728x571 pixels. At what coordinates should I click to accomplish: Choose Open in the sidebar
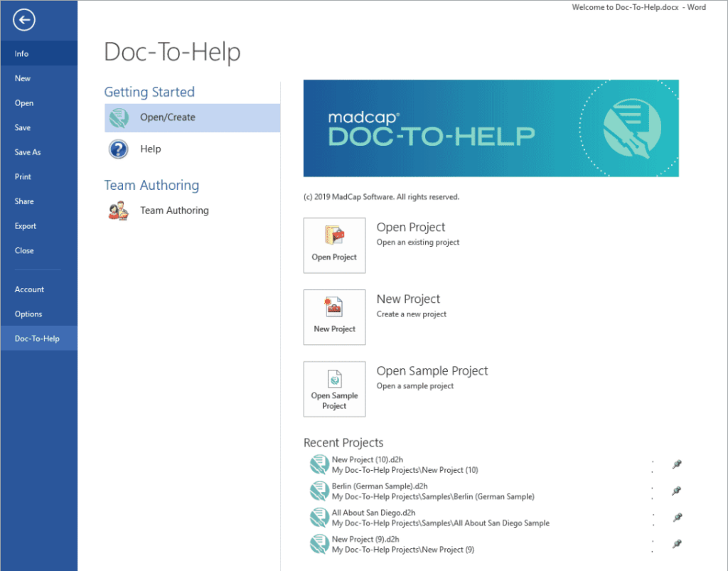(x=39, y=102)
